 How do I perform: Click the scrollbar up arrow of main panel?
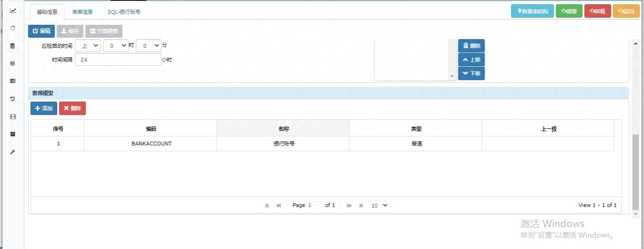[635, 43]
